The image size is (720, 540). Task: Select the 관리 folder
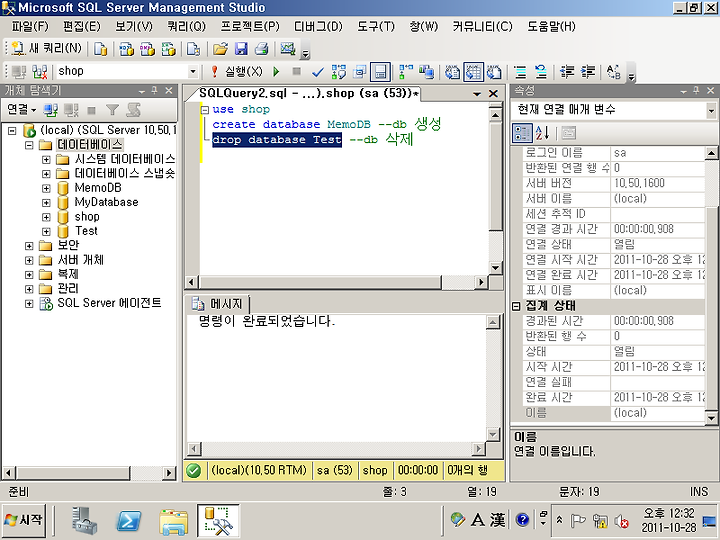[x=68, y=288]
